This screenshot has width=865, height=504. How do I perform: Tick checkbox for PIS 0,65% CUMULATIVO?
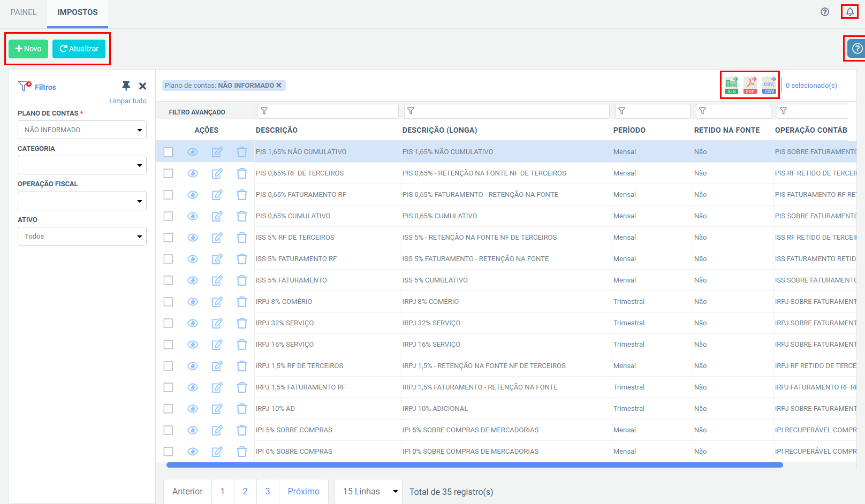pyautogui.click(x=168, y=216)
